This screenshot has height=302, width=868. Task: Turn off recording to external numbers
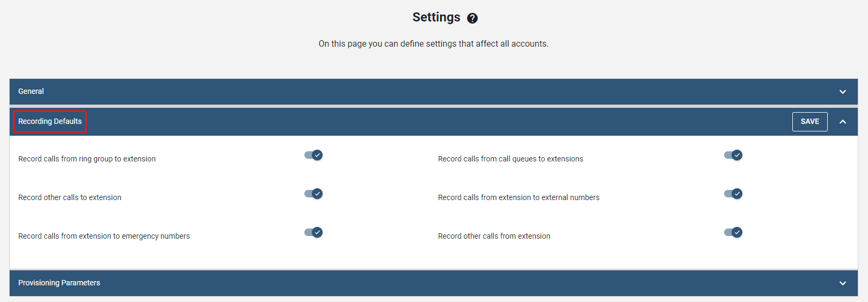click(x=733, y=194)
